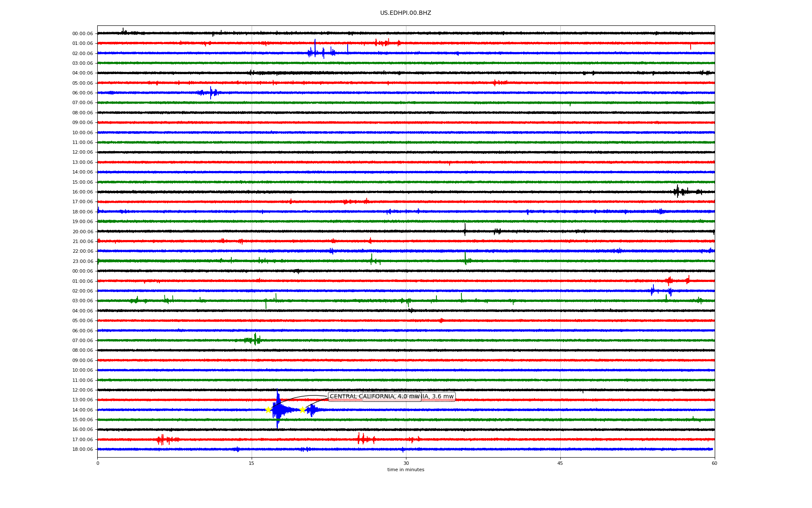Click the earlier yellow star event marker
This screenshot has height=508, width=812.
(268, 410)
